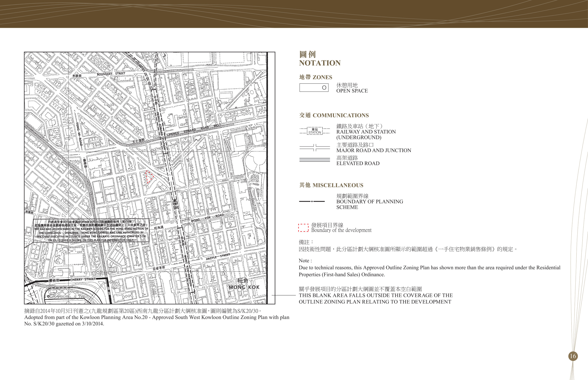Click the TONG MI ROAD label on map
Screen dimensions: 588x380
pos(79,134)
